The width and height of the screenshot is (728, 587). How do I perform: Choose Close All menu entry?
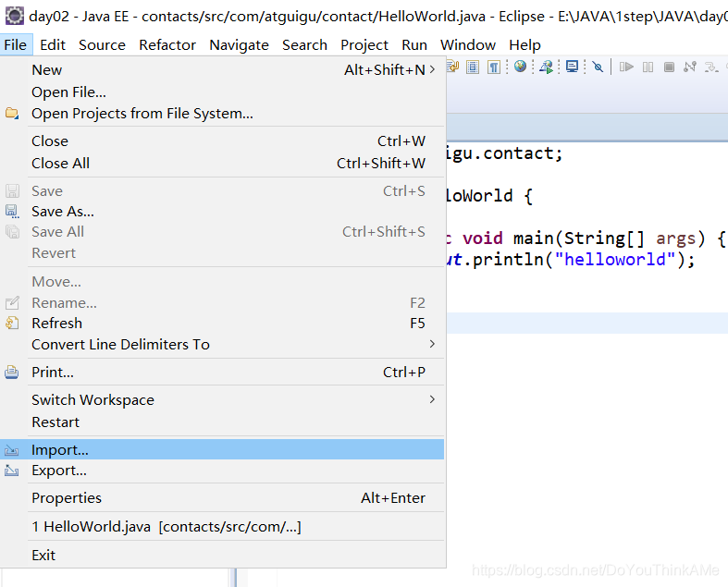tap(222, 164)
